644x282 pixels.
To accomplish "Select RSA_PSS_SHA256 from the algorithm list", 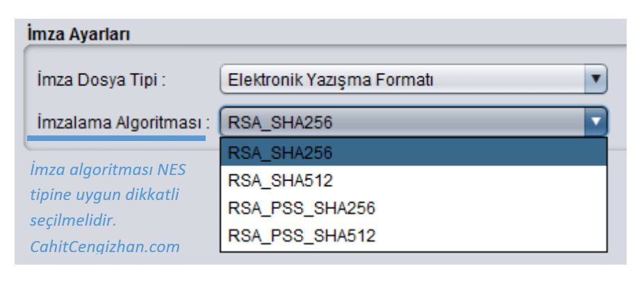I will [x=413, y=208].
